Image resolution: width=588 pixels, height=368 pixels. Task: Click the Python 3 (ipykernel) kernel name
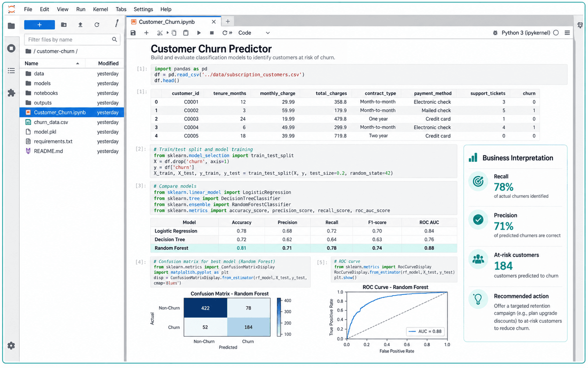[526, 33]
